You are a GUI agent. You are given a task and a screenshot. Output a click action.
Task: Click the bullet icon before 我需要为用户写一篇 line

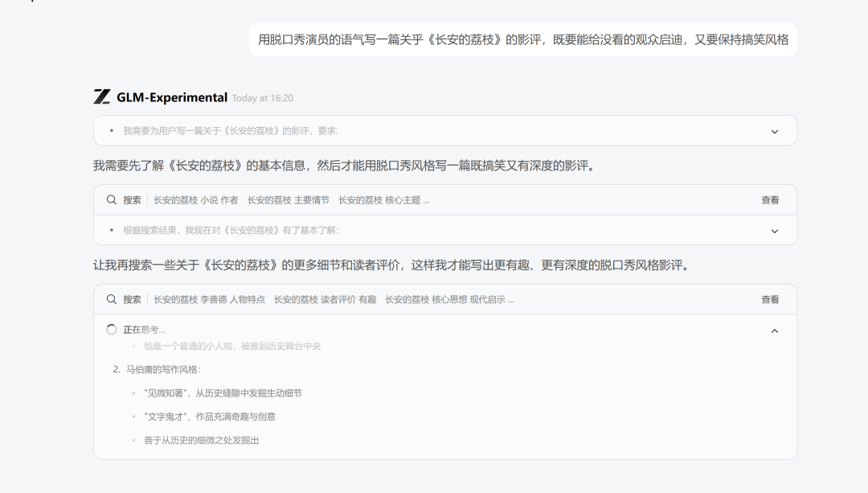(109, 130)
